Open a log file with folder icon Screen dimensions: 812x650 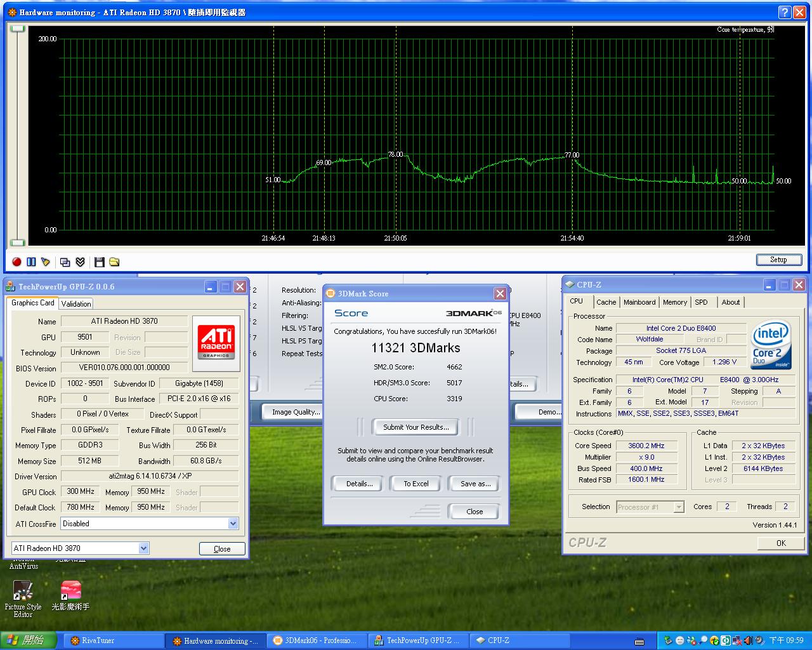coord(114,262)
